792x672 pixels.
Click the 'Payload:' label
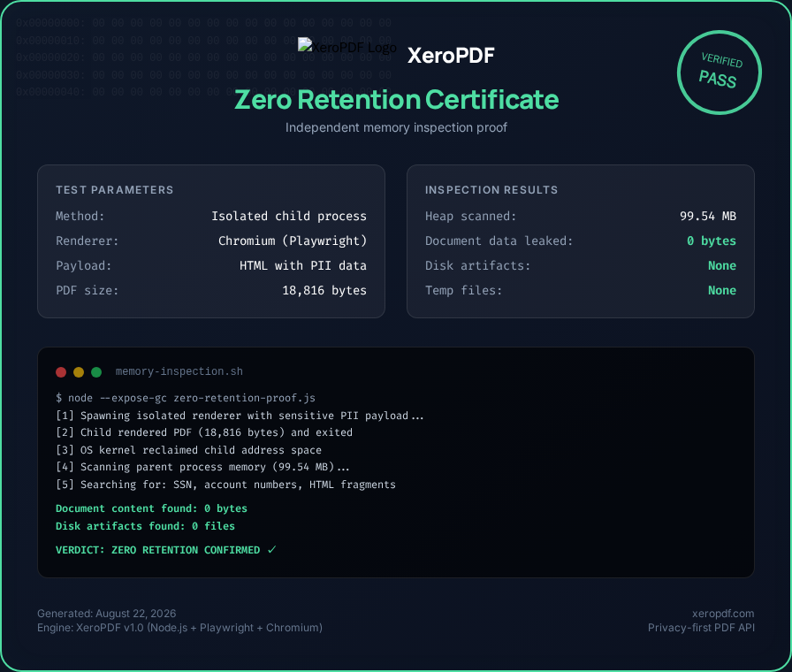click(x=83, y=266)
